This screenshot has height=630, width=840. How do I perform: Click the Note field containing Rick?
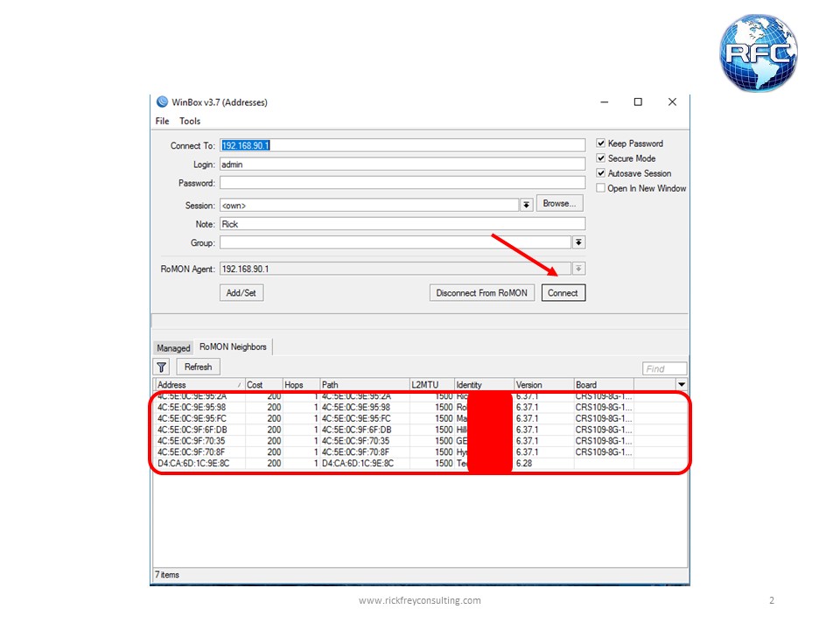[x=402, y=224]
